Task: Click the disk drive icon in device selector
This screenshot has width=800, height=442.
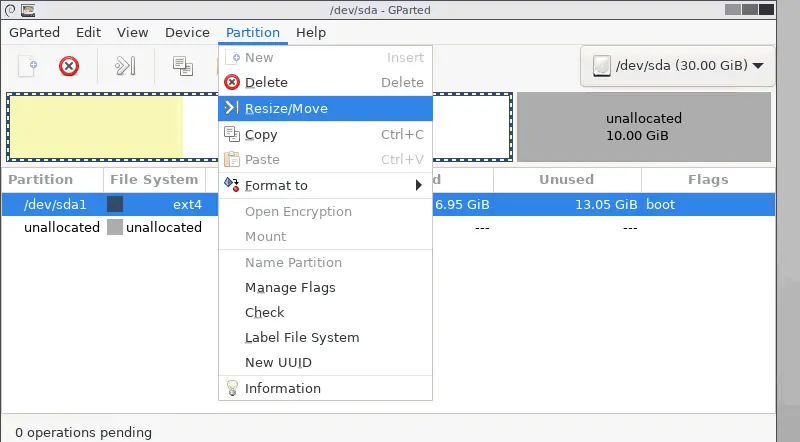Action: (602, 66)
